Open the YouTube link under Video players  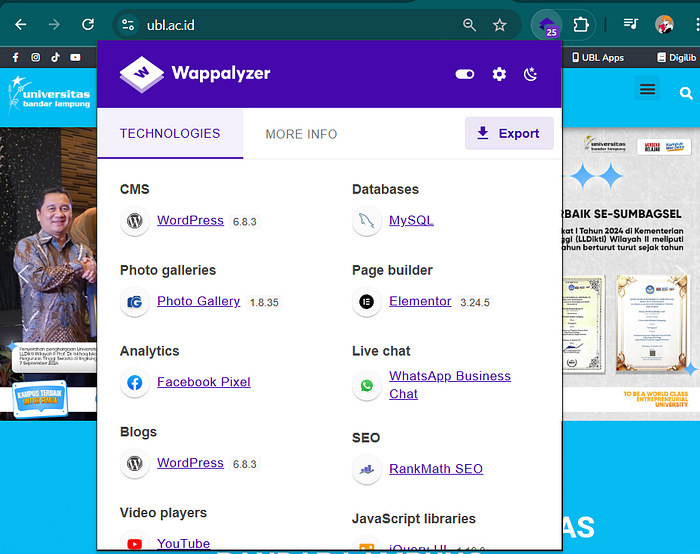pyautogui.click(x=183, y=543)
